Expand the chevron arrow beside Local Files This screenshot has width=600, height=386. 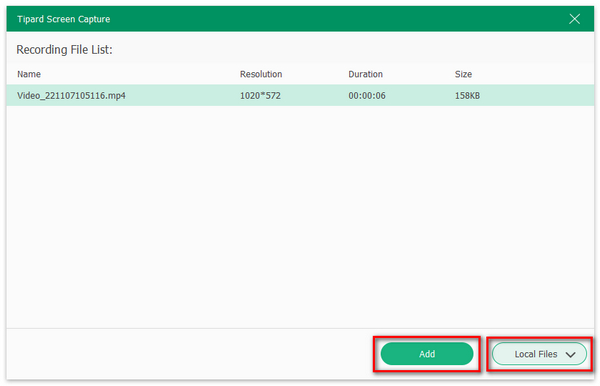coord(570,355)
